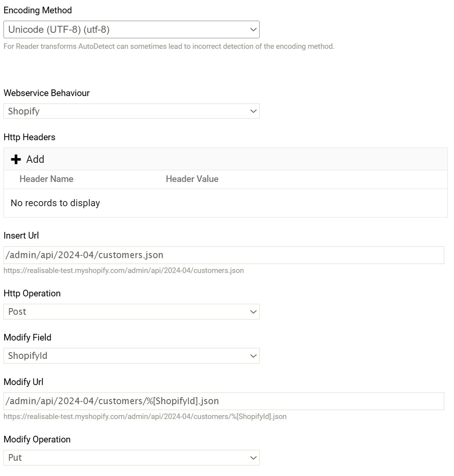Click the plus icon to add header
The height and width of the screenshot is (476, 454).
click(16, 159)
